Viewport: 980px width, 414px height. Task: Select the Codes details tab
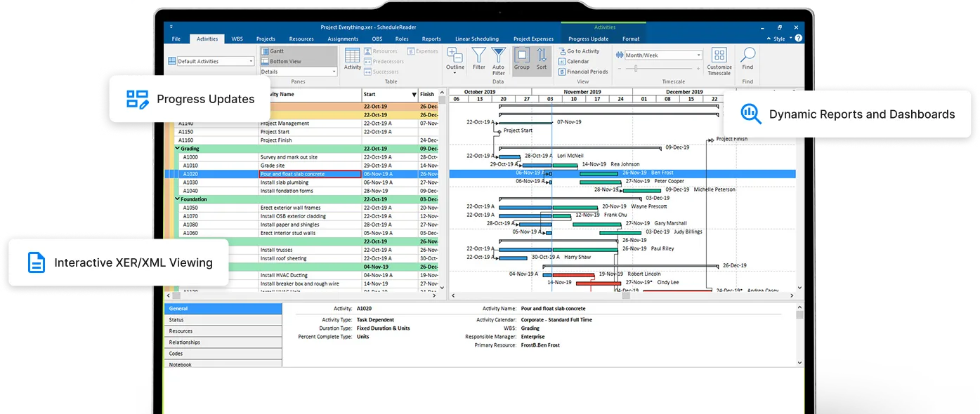223,354
